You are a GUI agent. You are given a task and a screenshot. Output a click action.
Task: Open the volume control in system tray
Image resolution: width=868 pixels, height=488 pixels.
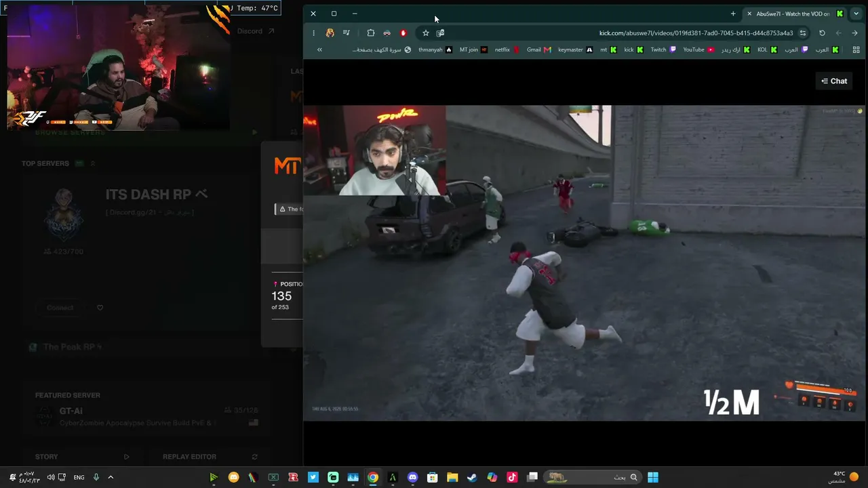pyautogui.click(x=50, y=477)
